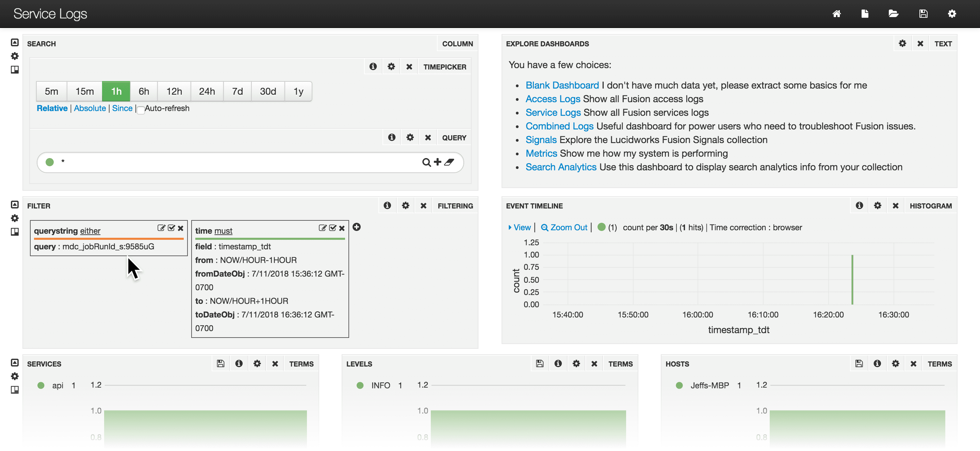The height and width of the screenshot is (451, 980).
Task: Select the 5m time range
Action: 51,91
